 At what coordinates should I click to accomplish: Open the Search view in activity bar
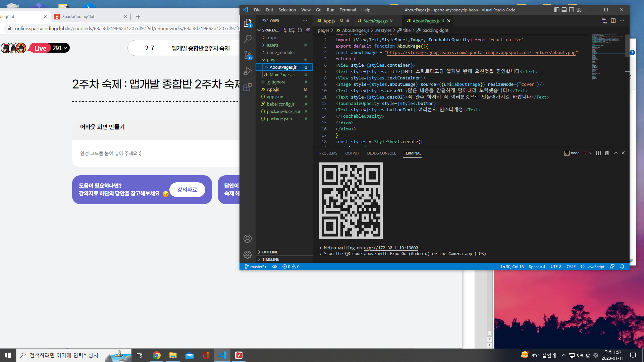click(248, 39)
